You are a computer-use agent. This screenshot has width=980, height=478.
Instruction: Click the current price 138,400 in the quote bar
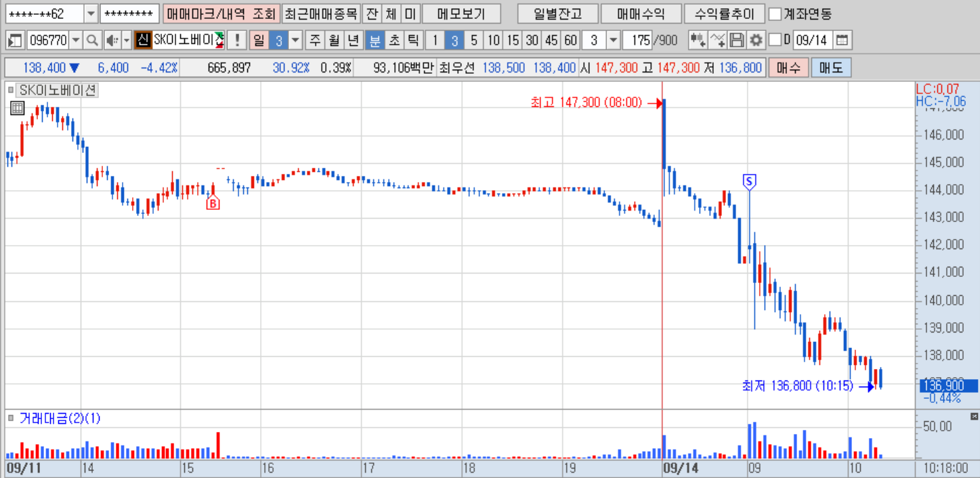(44, 68)
